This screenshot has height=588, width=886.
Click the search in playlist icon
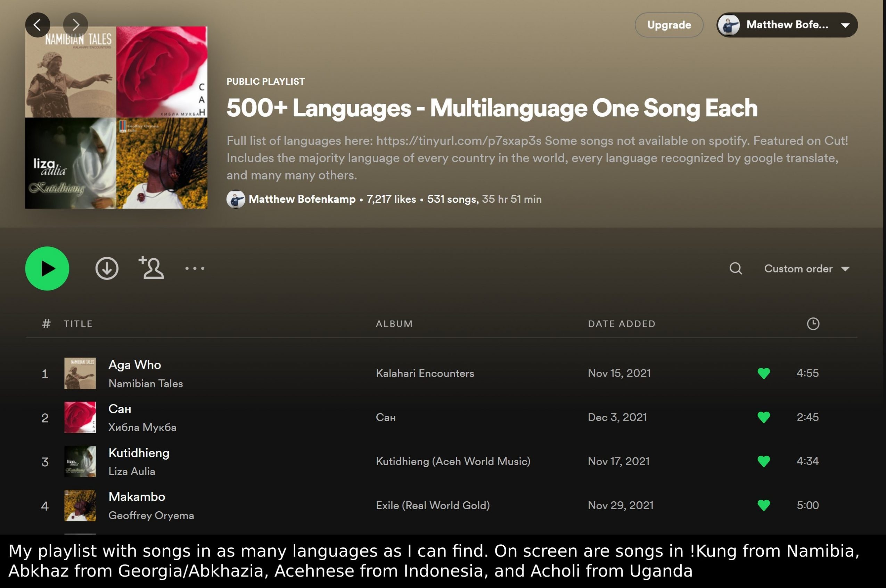pos(736,269)
